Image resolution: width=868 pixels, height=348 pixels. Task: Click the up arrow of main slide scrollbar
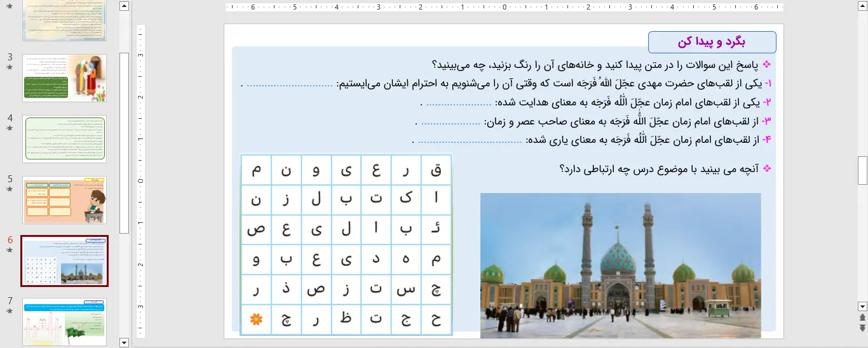(x=862, y=6)
